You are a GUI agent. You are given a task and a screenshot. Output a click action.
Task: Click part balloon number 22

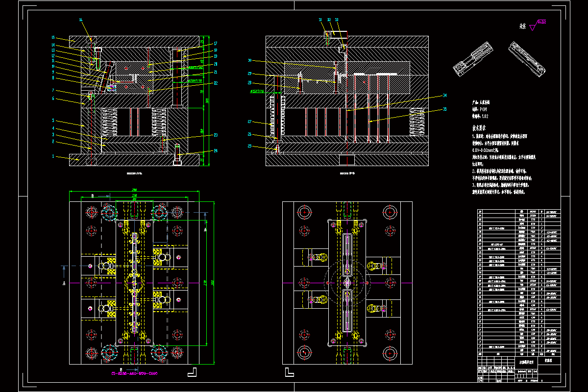coord(215,83)
